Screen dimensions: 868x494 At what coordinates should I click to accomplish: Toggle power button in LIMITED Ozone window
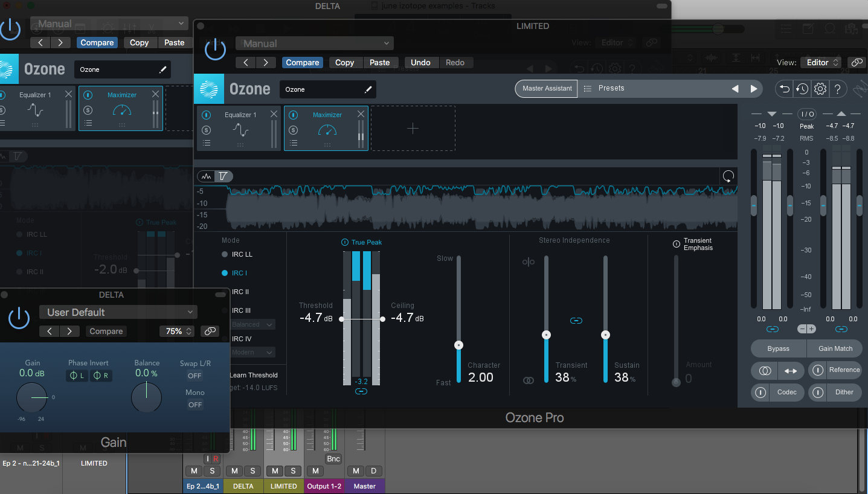pos(215,50)
